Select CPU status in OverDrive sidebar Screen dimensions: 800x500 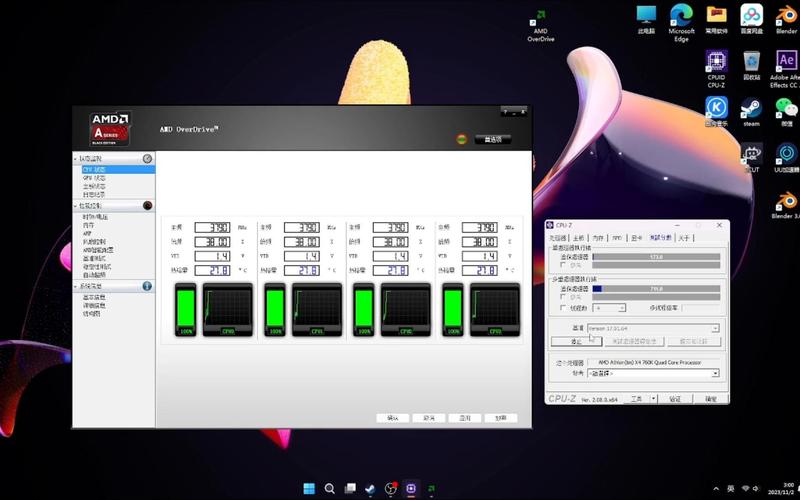pos(118,169)
